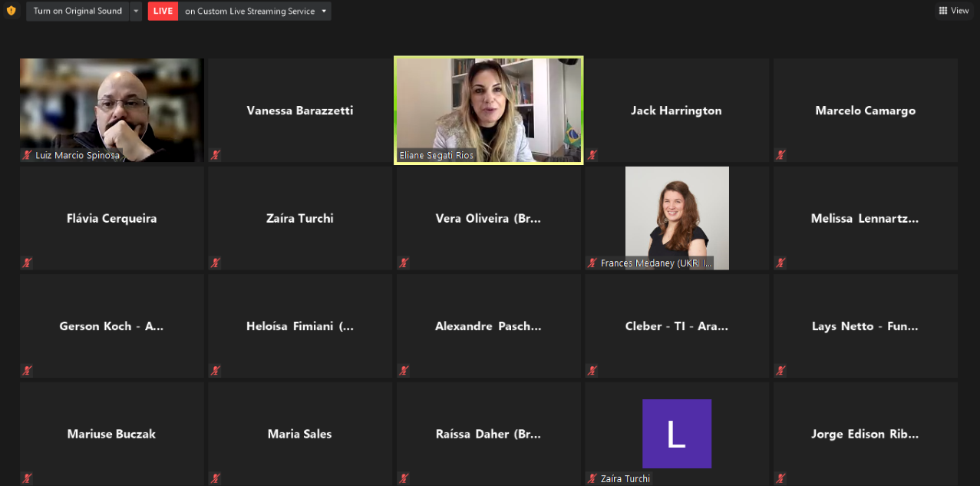Click the Frances Medaney (UKRI name label
The height and width of the screenshot is (486, 980).
coord(656,263)
